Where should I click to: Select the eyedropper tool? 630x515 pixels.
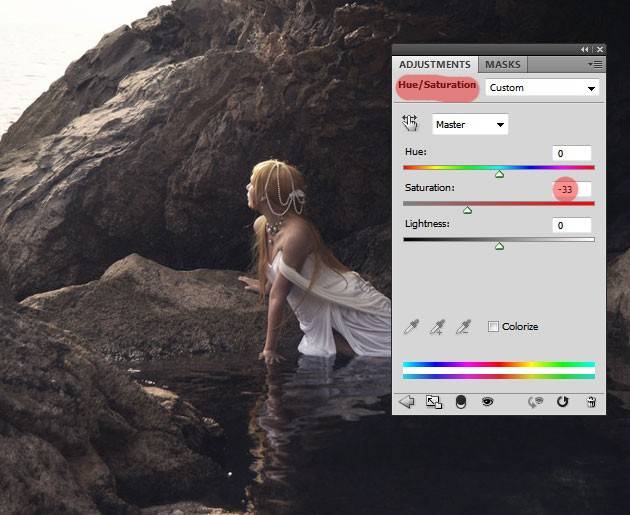(x=411, y=327)
